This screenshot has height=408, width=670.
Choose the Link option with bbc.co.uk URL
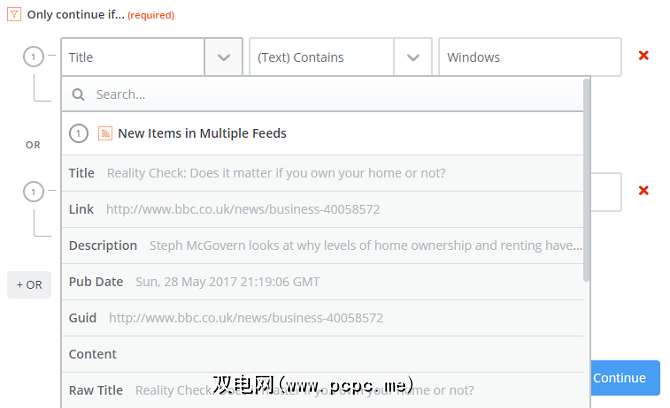click(323, 209)
